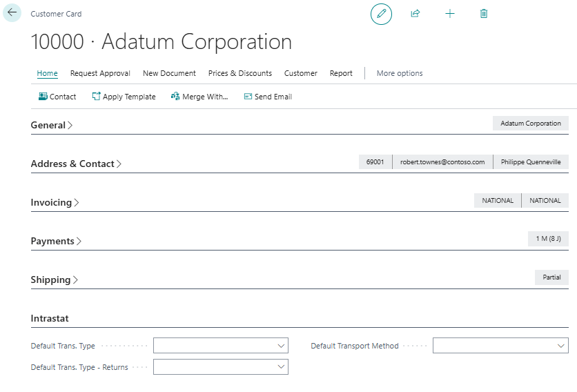The image size is (577, 392).
Task: Click the 10000 · Adatum Corporation title
Action: click(162, 41)
